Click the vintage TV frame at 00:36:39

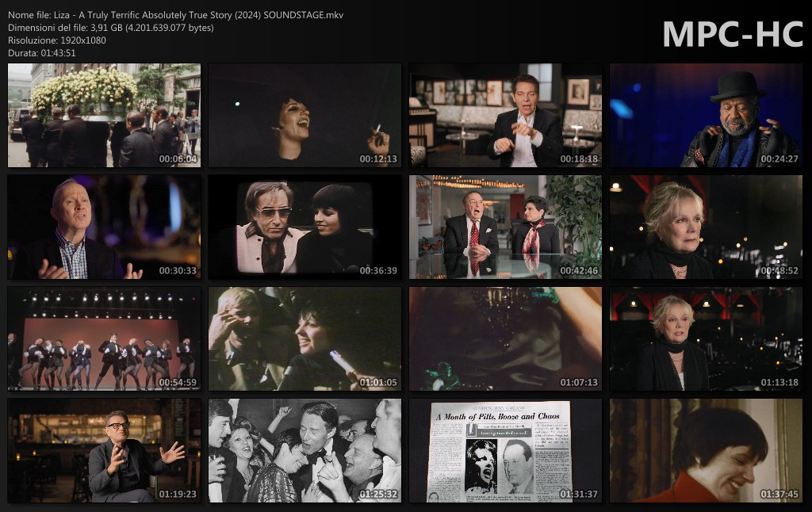304,227
